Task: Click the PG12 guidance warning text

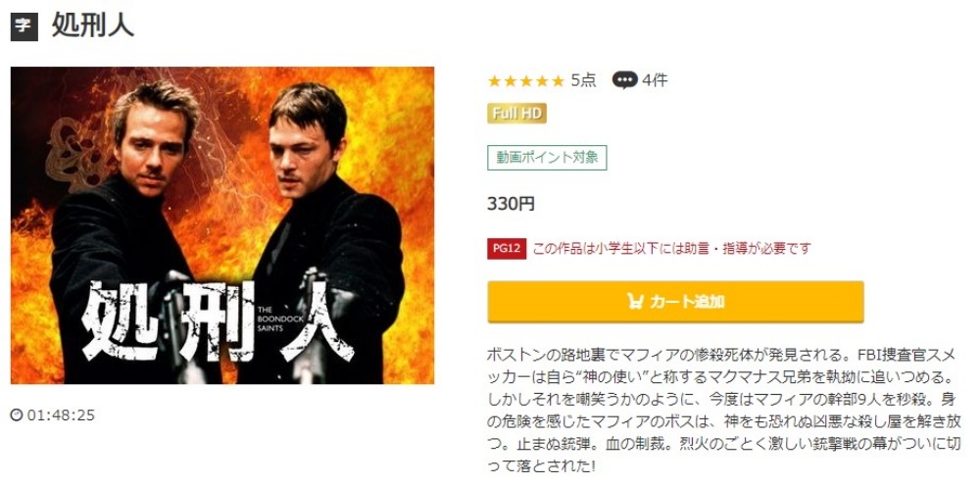Action: point(671,249)
